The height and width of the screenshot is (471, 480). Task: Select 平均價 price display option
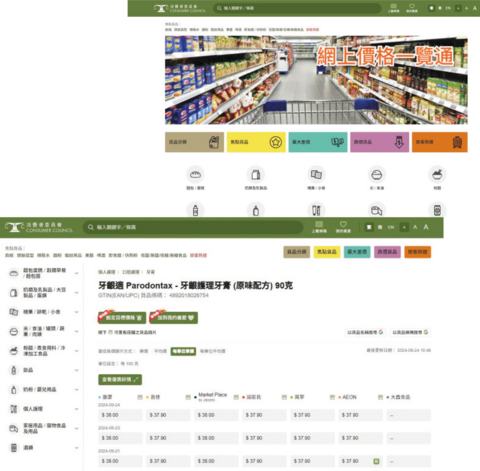click(x=160, y=351)
